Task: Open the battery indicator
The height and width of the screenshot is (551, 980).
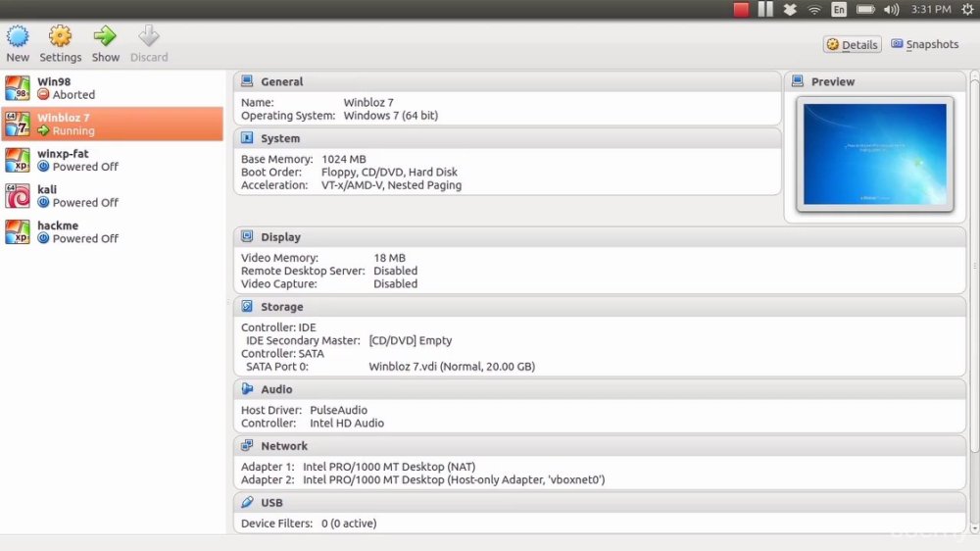Action: coord(865,10)
